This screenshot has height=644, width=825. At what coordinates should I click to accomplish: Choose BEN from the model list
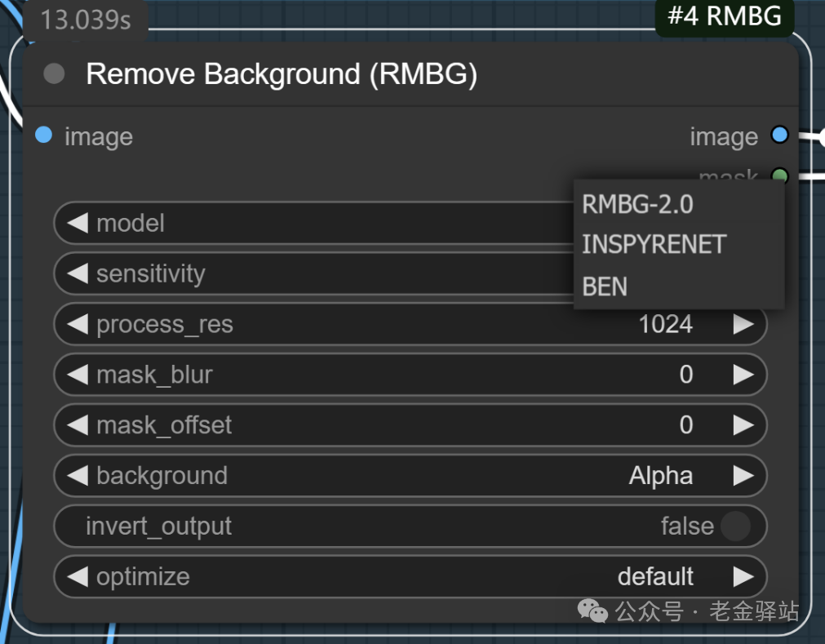(x=679, y=286)
